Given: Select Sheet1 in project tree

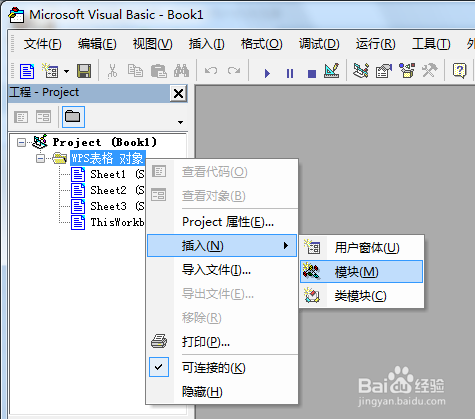Looking at the screenshot, I should click(117, 174).
